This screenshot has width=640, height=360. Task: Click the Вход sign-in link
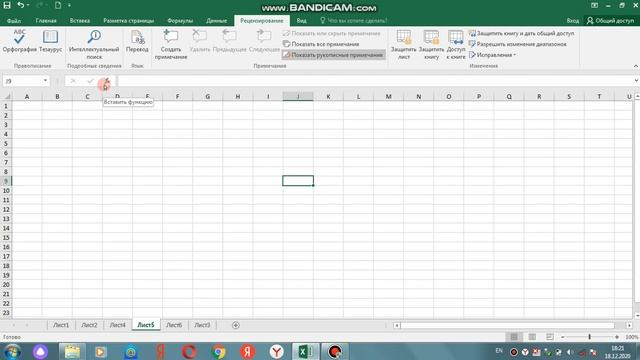(x=572, y=20)
